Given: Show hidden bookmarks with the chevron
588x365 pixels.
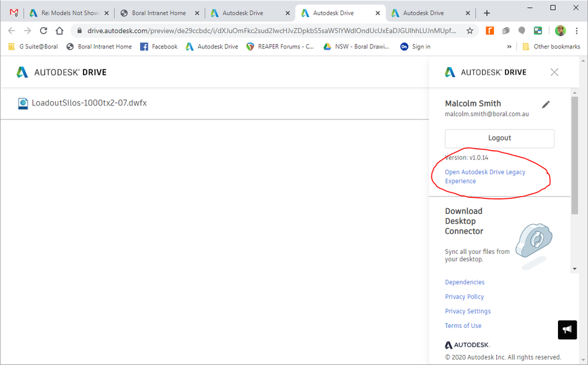Looking at the screenshot, I should click(x=509, y=47).
